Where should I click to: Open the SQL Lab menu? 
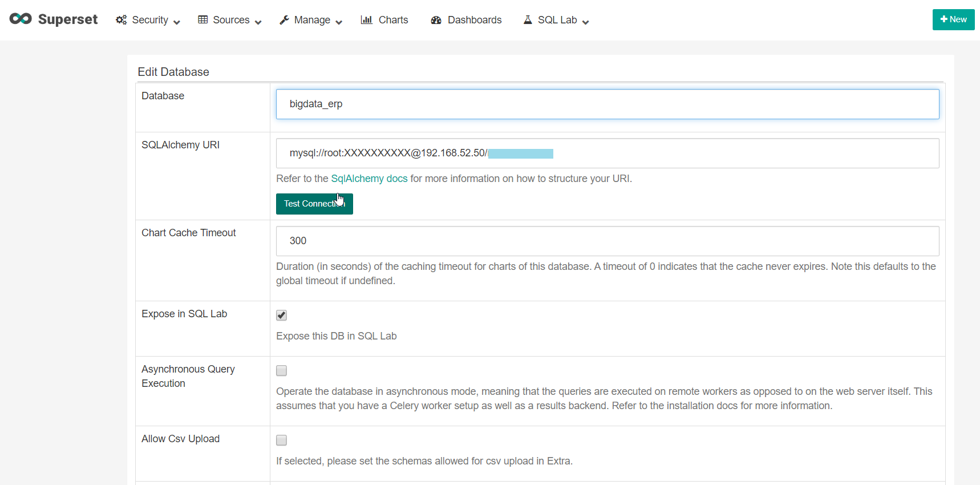(x=556, y=20)
